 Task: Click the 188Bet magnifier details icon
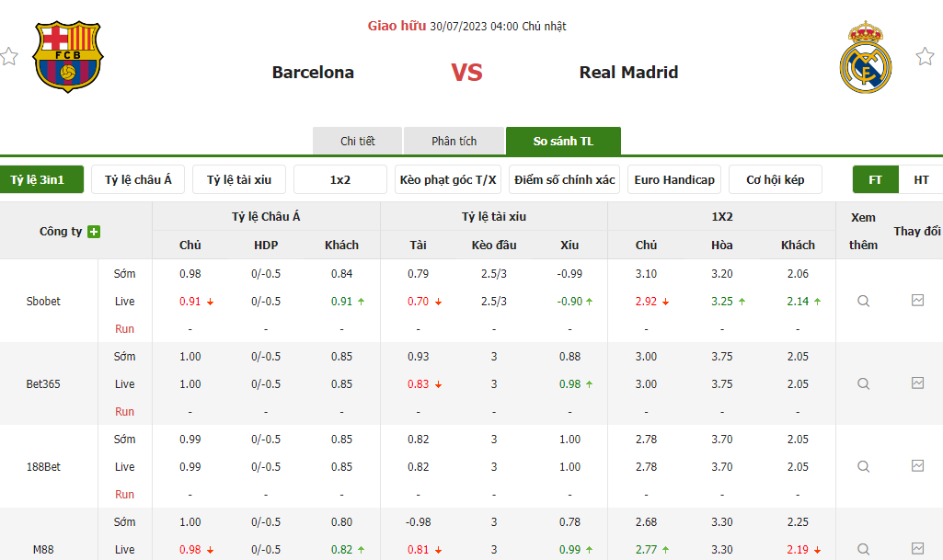pos(863,466)
